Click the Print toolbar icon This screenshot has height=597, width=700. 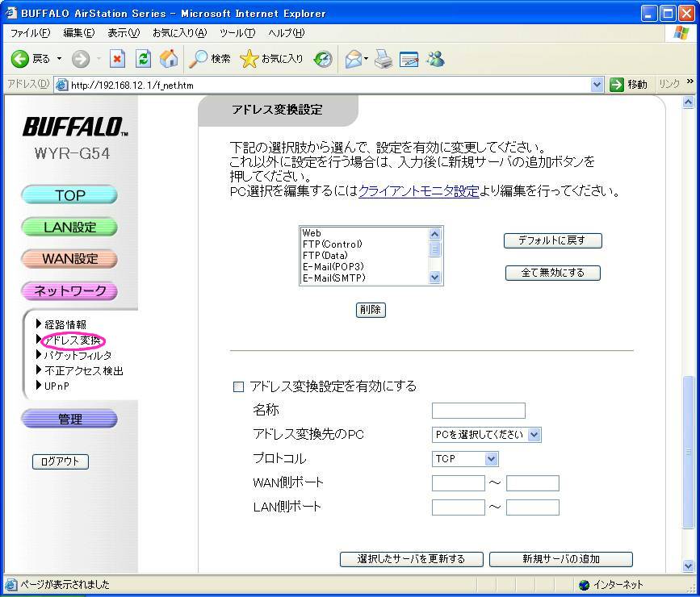[383, 59]
